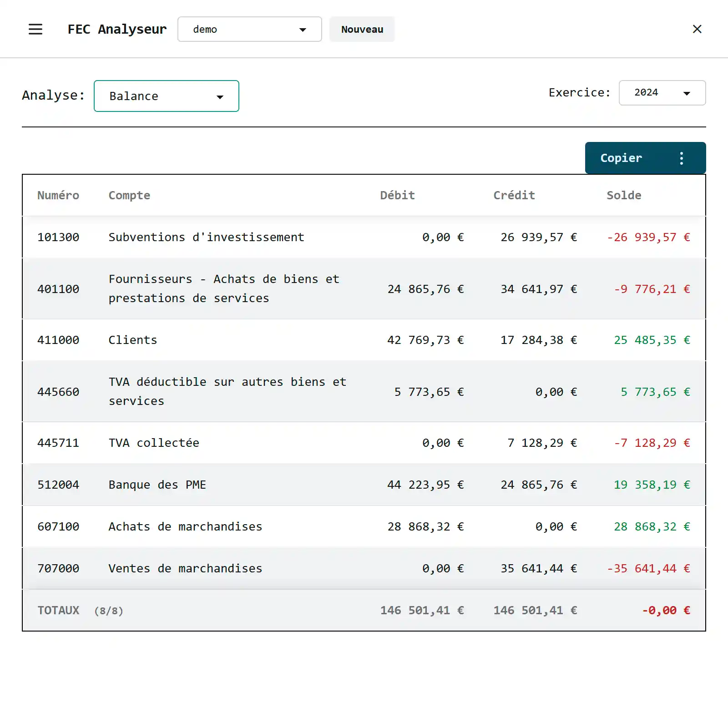This screenshot has height=728, width=728.
Task: Select the Clients account row
Action: click(x=133, y=340)
